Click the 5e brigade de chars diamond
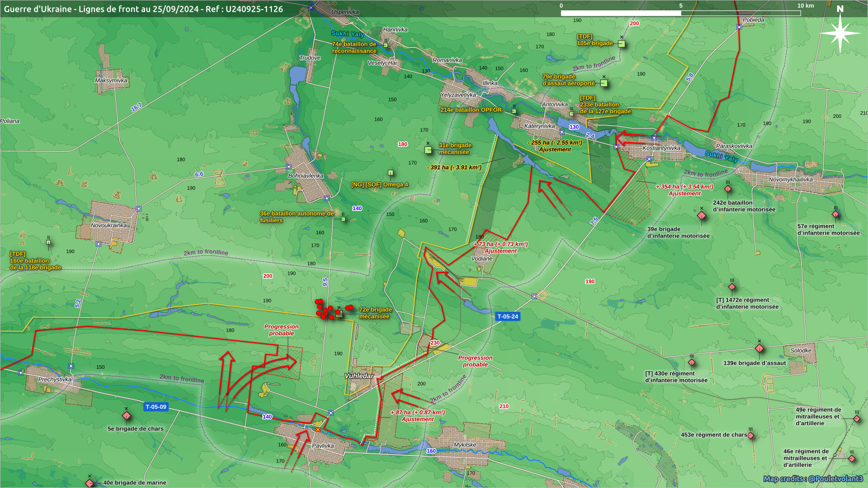 tap(126, 416)
